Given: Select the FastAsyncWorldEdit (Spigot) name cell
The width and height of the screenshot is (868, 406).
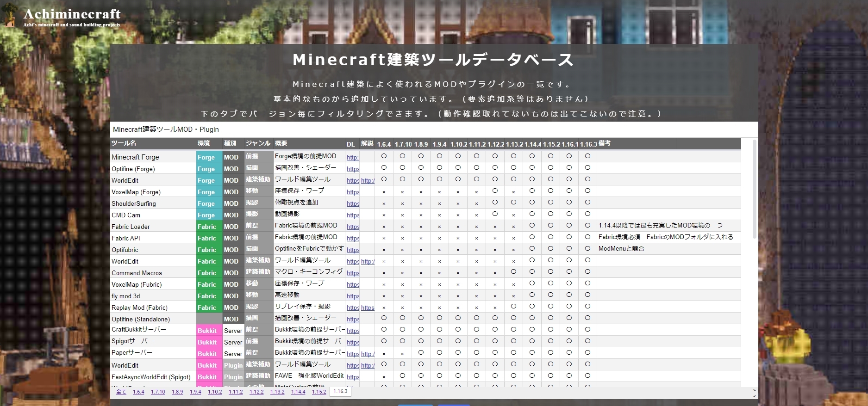Looking at the screenshot, I should point(153,376).
